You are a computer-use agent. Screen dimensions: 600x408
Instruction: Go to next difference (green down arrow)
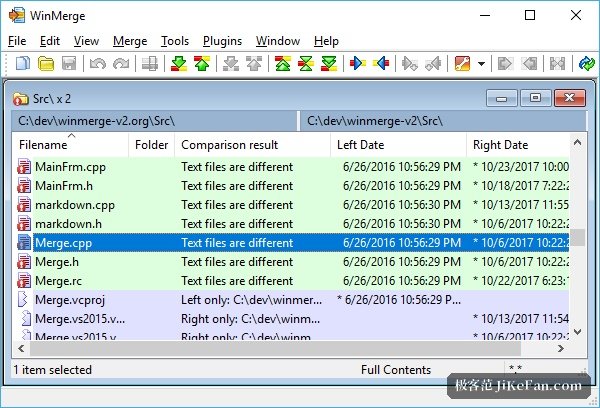click(x=179, y=63)
